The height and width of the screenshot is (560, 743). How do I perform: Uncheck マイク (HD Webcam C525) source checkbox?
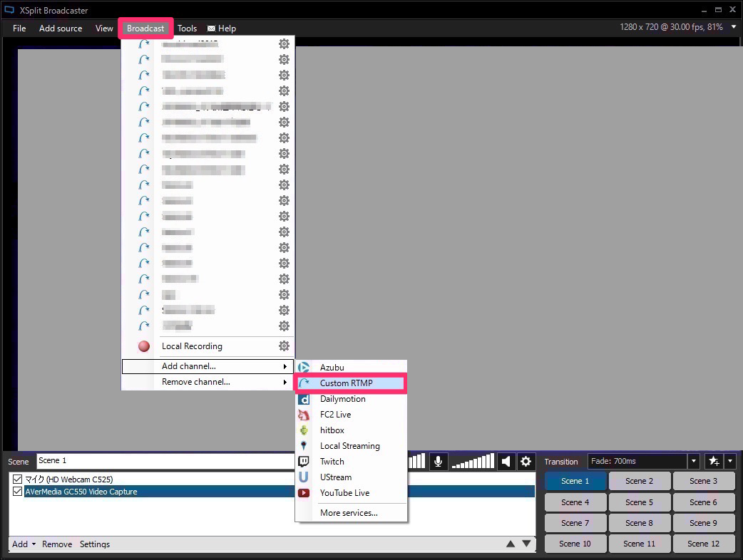18,479
